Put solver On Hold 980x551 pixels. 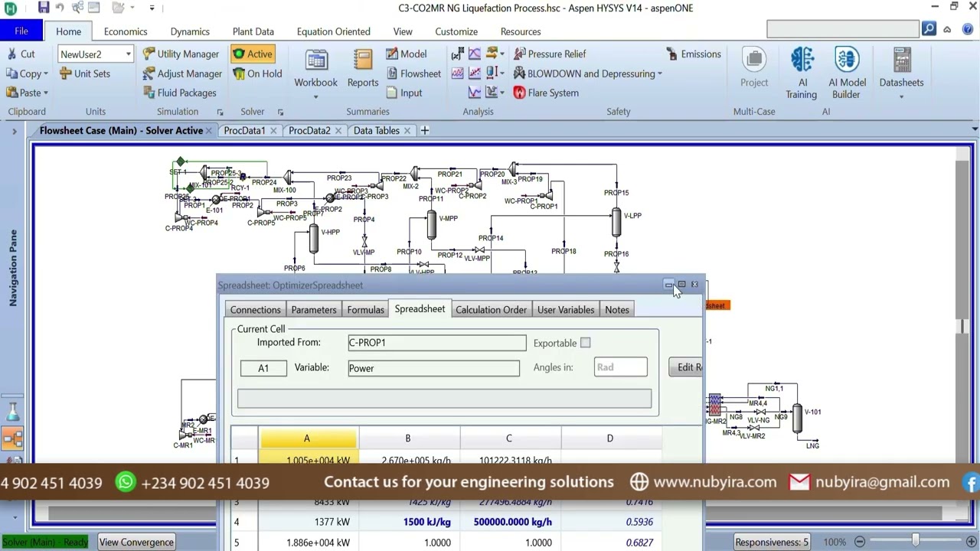coord(256,73)
